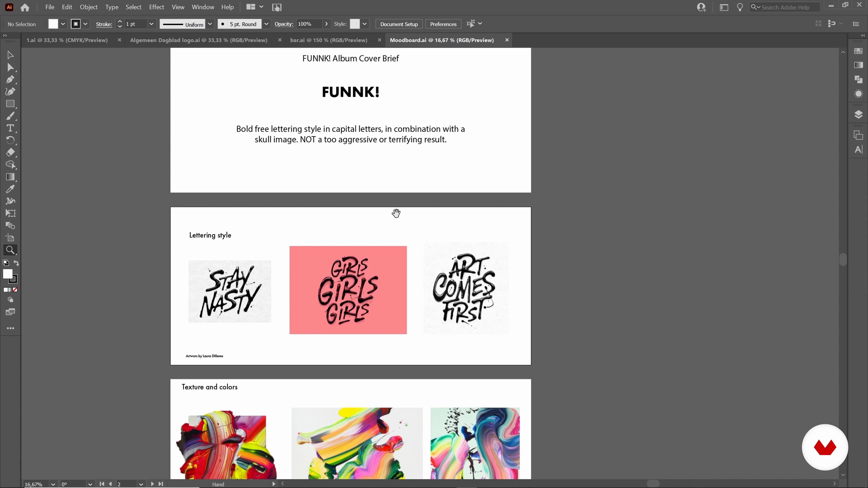Open the Effect menu
This screenshot has height=488, width=868.
coord(156,7)
